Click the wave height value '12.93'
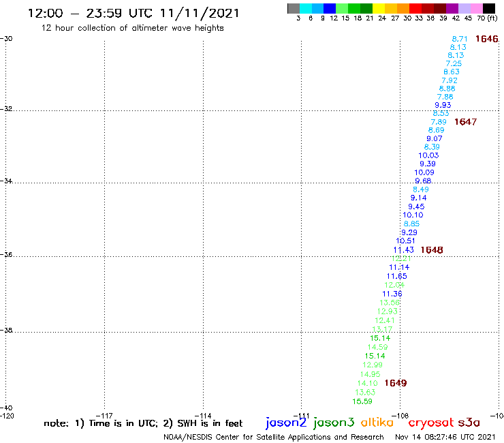 point(388,311)
